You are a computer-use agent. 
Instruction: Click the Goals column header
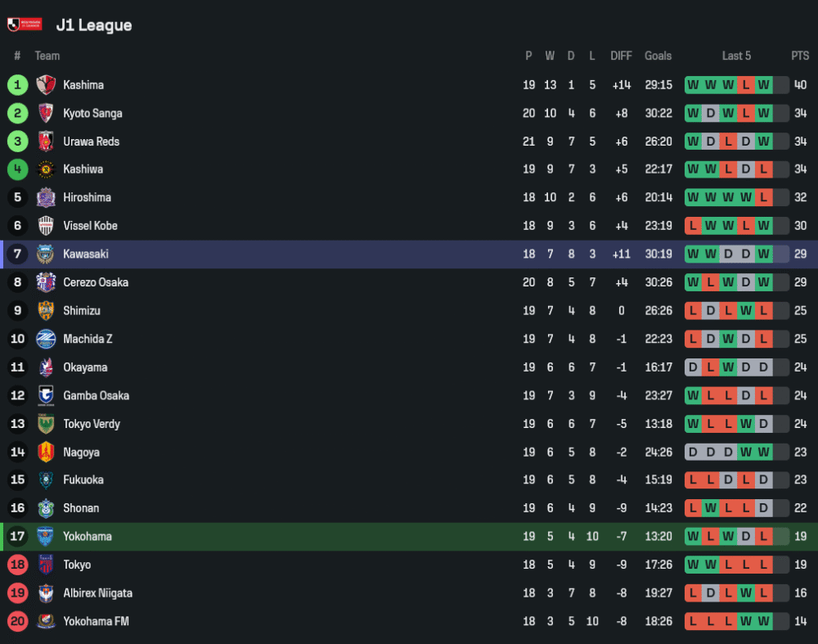click(x=658, y=56)
